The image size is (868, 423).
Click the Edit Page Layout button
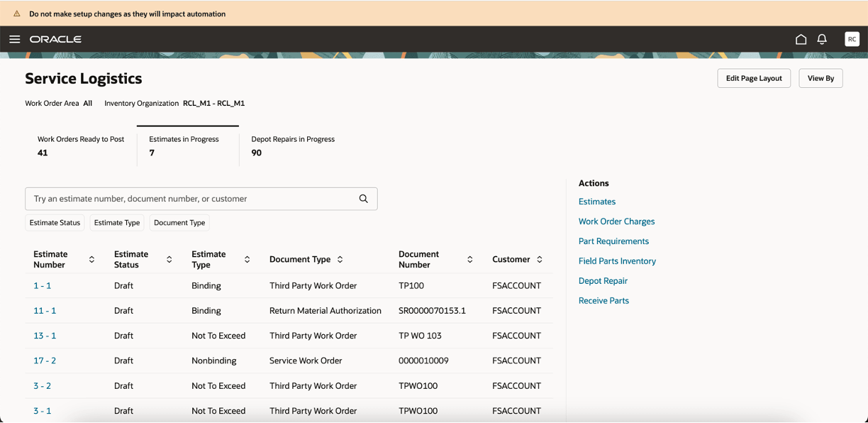click(x=754, y=78)
